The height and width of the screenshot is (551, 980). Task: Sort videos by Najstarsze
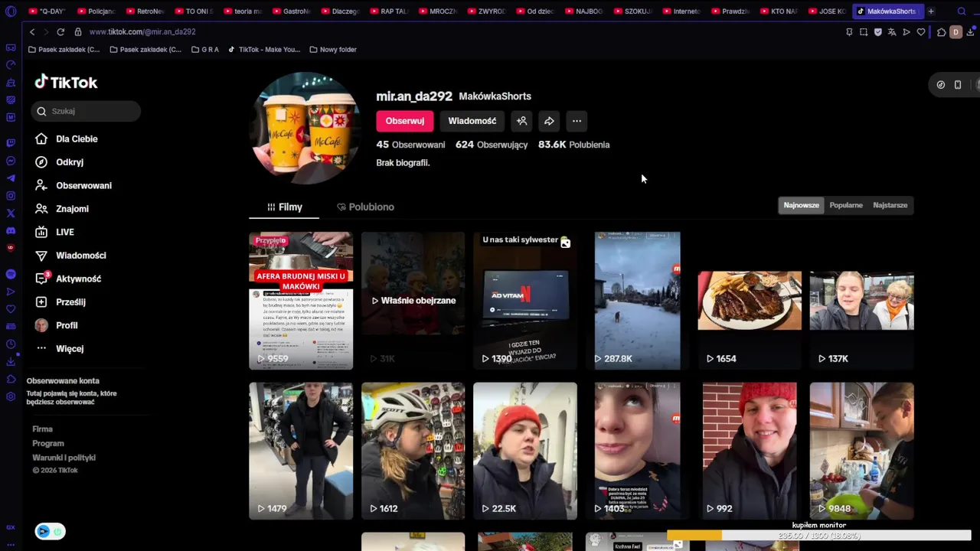pos(890,205)
